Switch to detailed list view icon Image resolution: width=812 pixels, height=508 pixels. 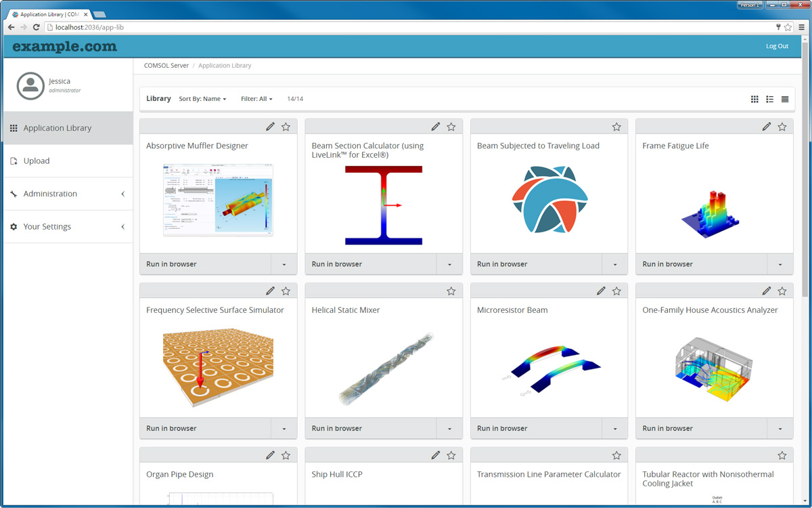(769, 100)
